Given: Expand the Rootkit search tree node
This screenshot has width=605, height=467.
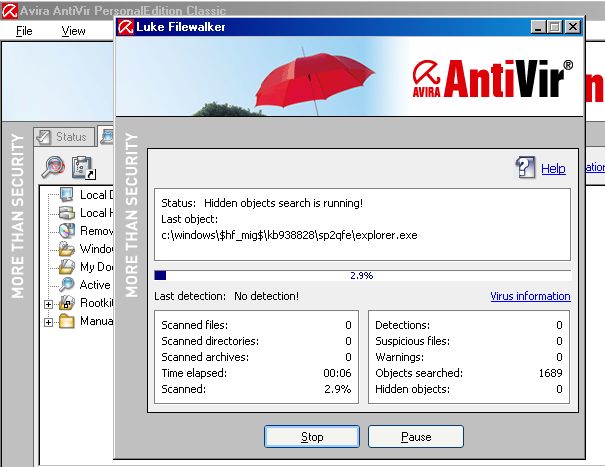Looking at the screenshot, I should coord(48,304).
